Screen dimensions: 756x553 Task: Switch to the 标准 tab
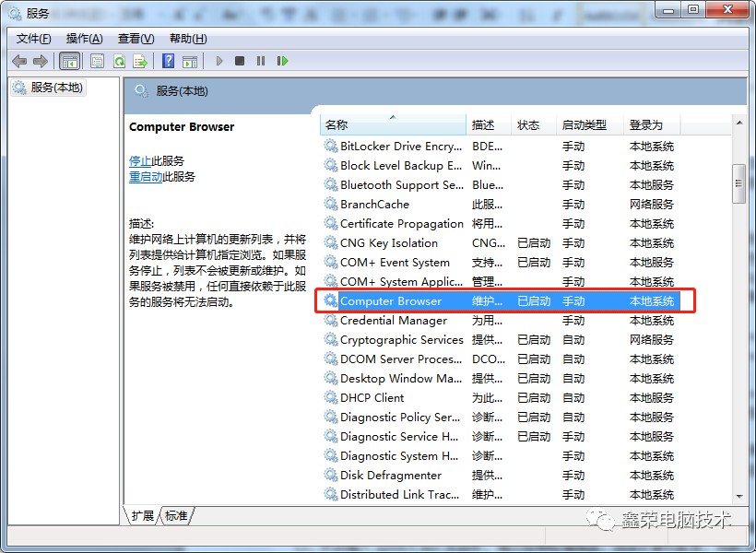coord(175,516)
